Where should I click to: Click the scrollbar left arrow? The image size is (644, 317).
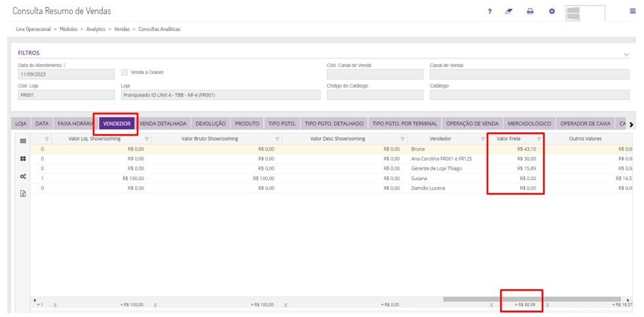35,300
